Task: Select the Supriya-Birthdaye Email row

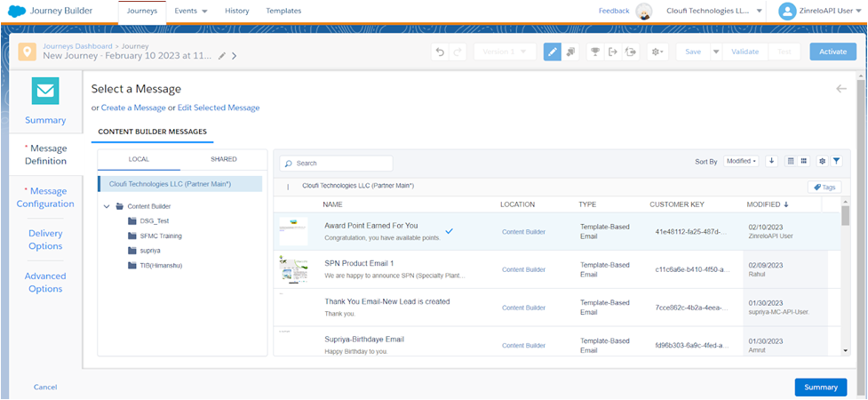Action: [x=363, y=339]
